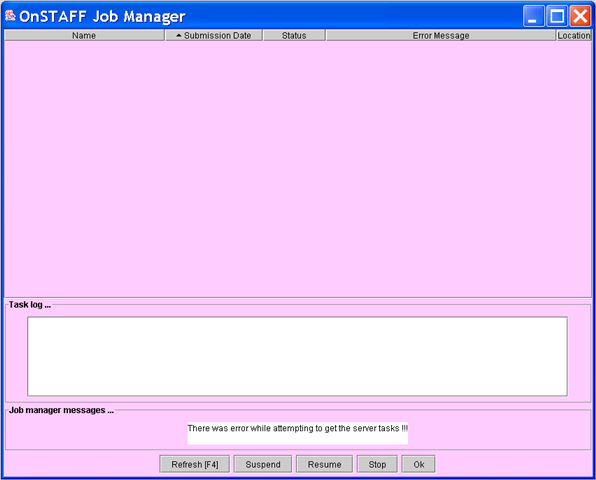Click the Suspend button
596x480 pixels.
pos(263,464)
